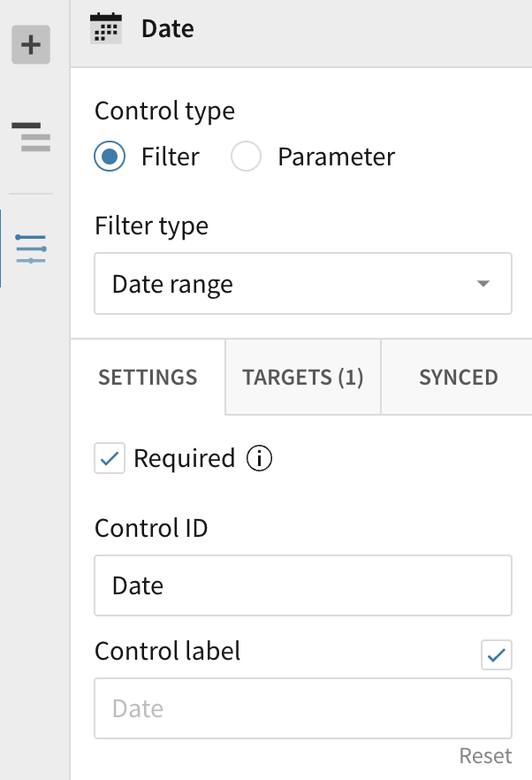Screen dimensions: 532x780
Task: Uncheck the Required checkbox
Action: (x=110, y=459)
